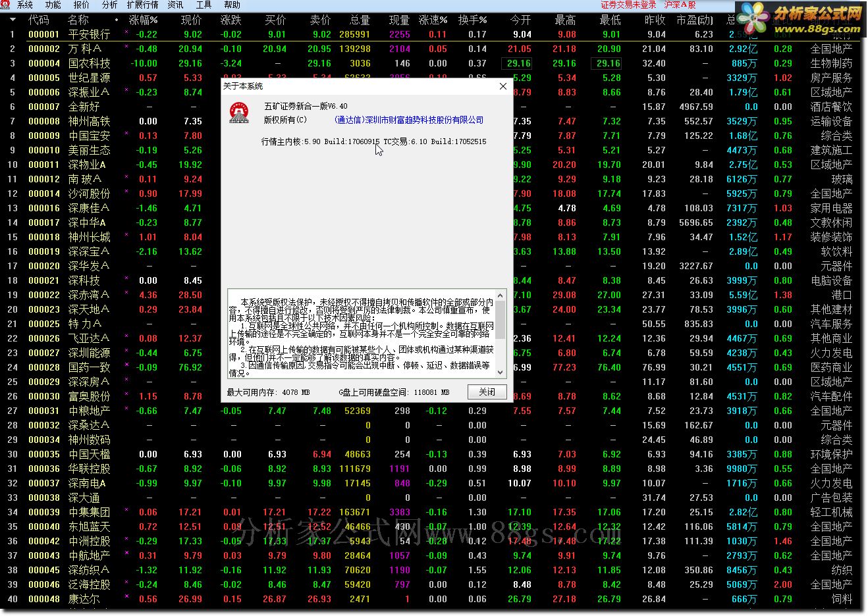868x616 pixels.
Task: Sort by the 买价 column header
Action: pyautogui.click(x=275, y=20)
